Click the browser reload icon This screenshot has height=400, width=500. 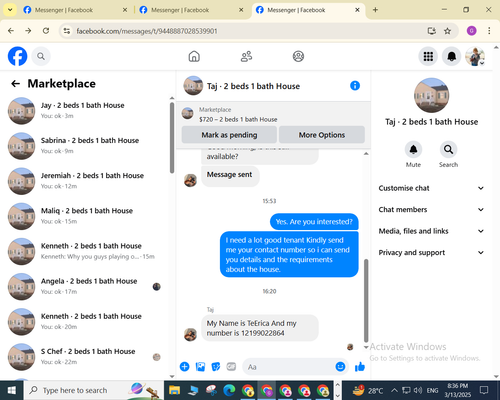click(46, 31)
